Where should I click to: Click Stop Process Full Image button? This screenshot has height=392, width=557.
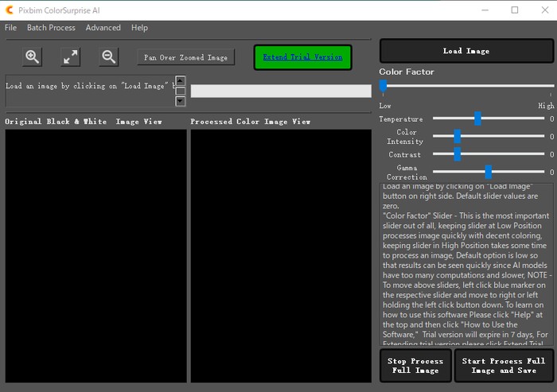click(415, 366)
